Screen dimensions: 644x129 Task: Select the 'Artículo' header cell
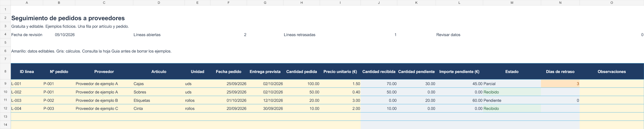pyautogui.click(x=159, y=72)
